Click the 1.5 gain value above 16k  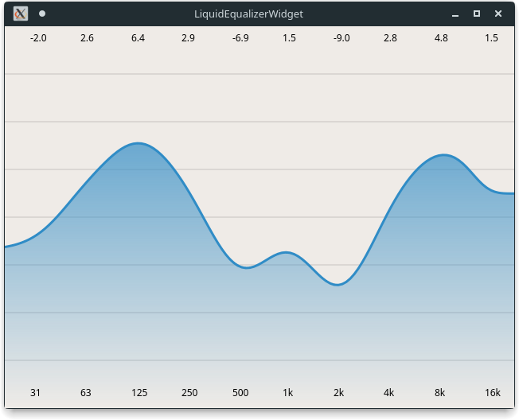[491, 38]
